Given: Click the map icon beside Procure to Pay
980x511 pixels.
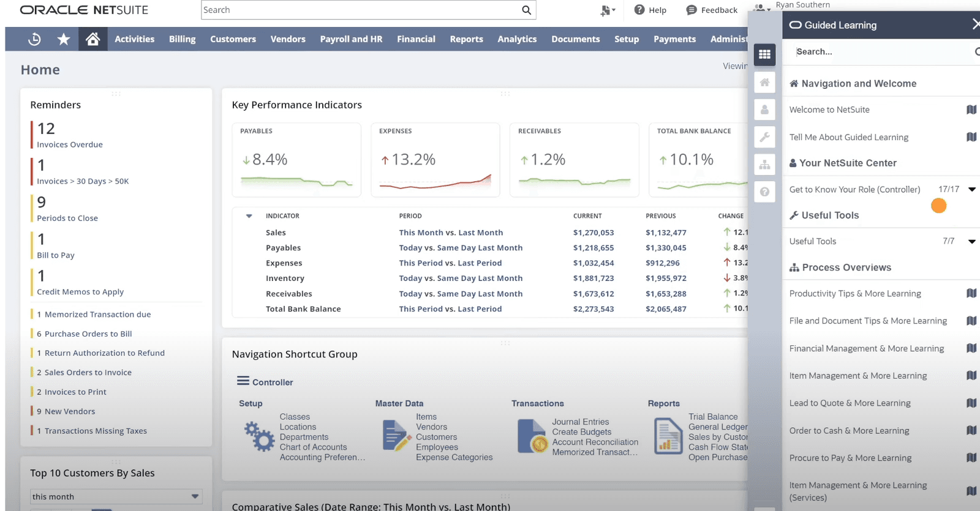Looking at the screenshot, I should [x=971, y=458].
